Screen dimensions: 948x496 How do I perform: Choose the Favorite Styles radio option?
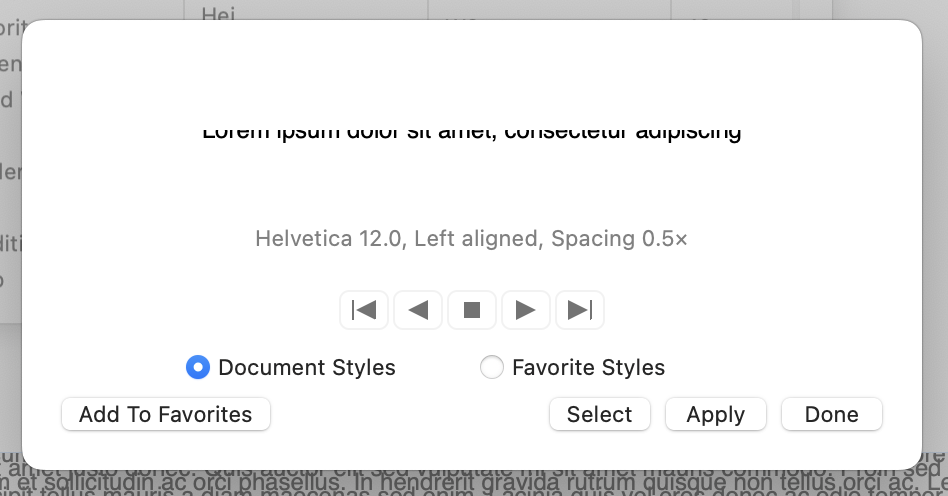(492, 368)
